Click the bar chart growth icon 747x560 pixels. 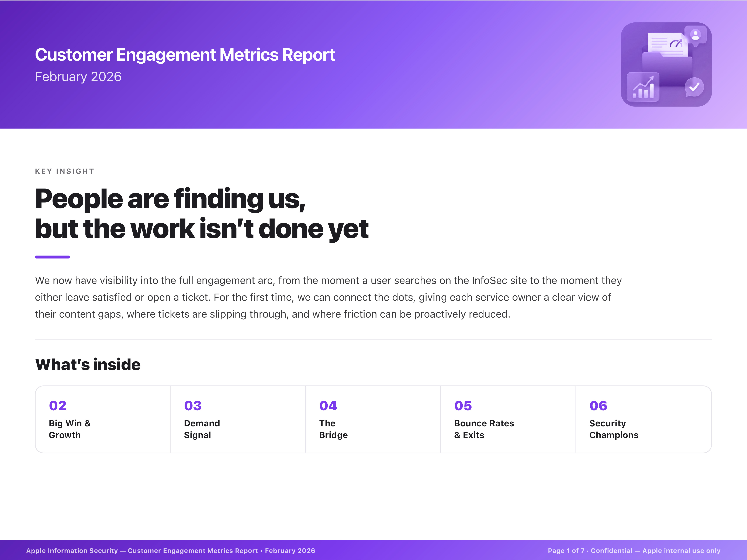(x=643, y=87)
